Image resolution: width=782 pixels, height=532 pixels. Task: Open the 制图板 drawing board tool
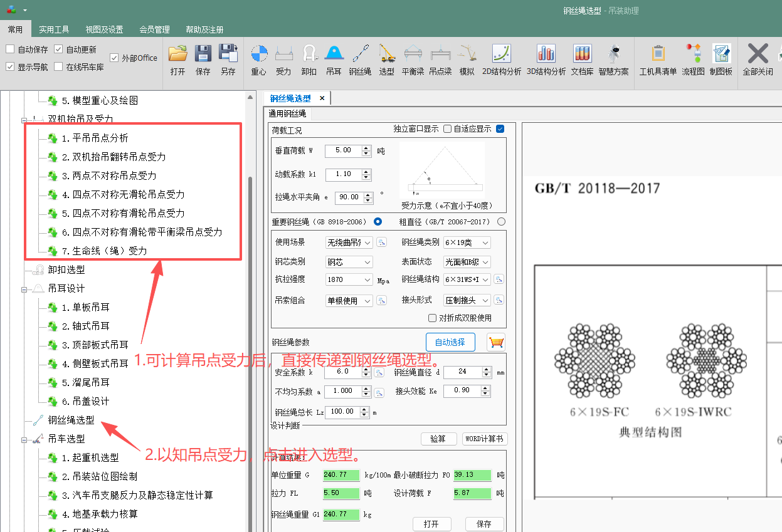[721, 60]
